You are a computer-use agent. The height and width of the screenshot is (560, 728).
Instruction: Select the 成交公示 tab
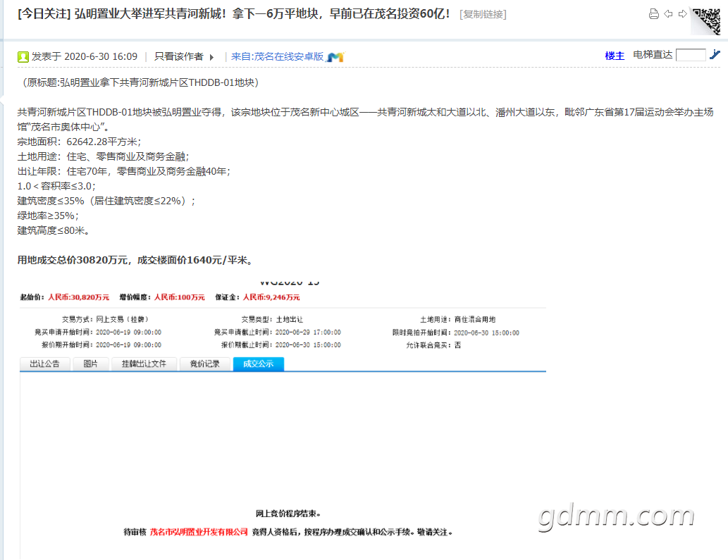coord(258,363)
